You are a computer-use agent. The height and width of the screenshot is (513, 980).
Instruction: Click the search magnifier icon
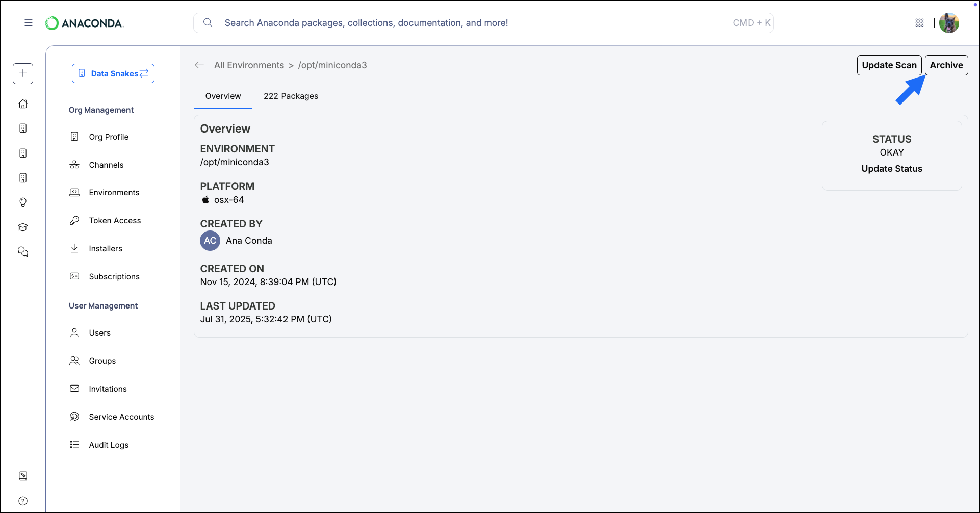click(x=208, y=23)
